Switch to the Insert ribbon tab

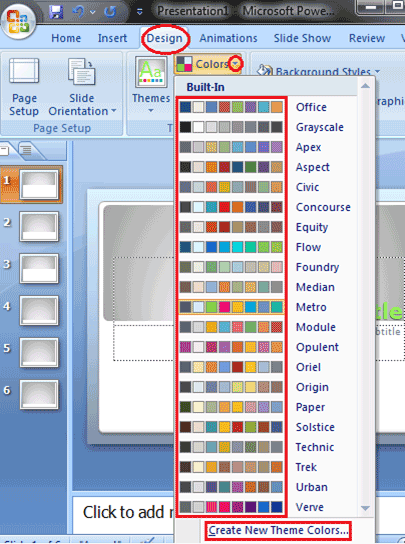[x=112, y=38]
